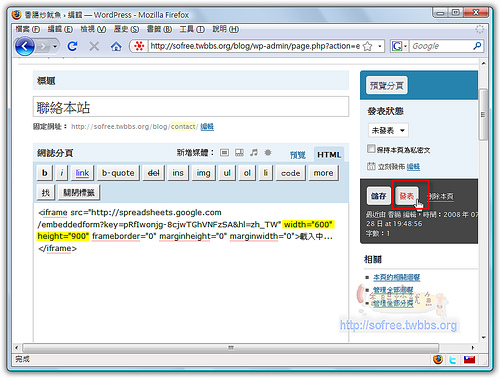The image size is (500, 378).
Task: Open the address bar history dropdown
Action: 379,46
